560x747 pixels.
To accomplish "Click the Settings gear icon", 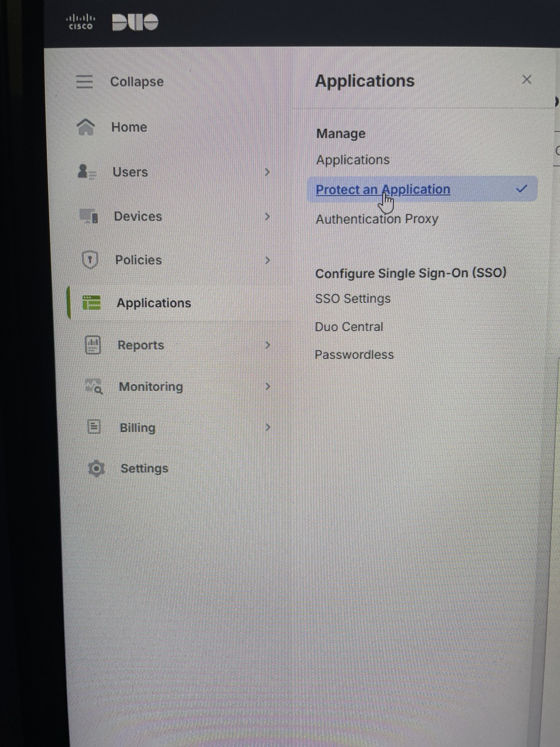I will [x=96, y=468].
